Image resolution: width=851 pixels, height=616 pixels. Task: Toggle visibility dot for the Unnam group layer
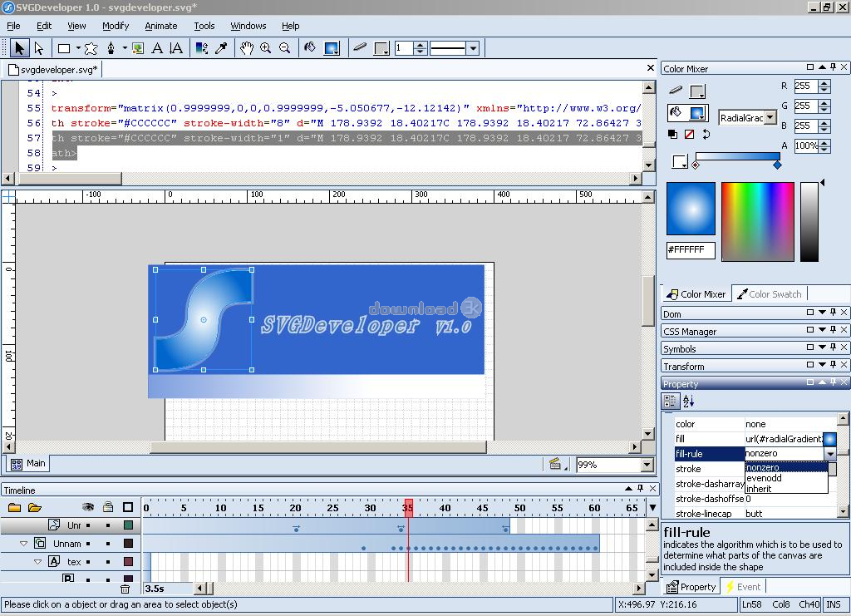click(88, 544)
